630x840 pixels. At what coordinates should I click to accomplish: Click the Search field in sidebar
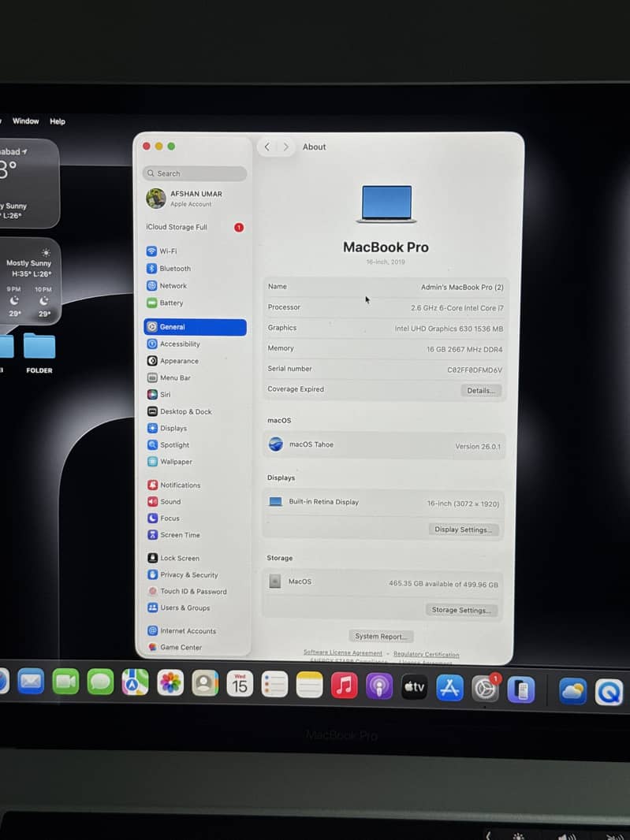[195, 173]
